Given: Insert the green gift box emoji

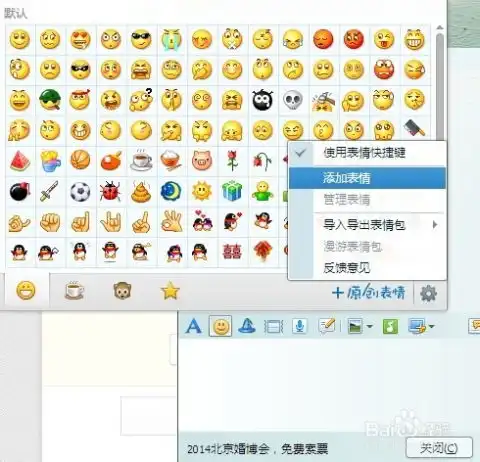Looking at the screenshot, I should pyautogui.click(x=232, y=191).
